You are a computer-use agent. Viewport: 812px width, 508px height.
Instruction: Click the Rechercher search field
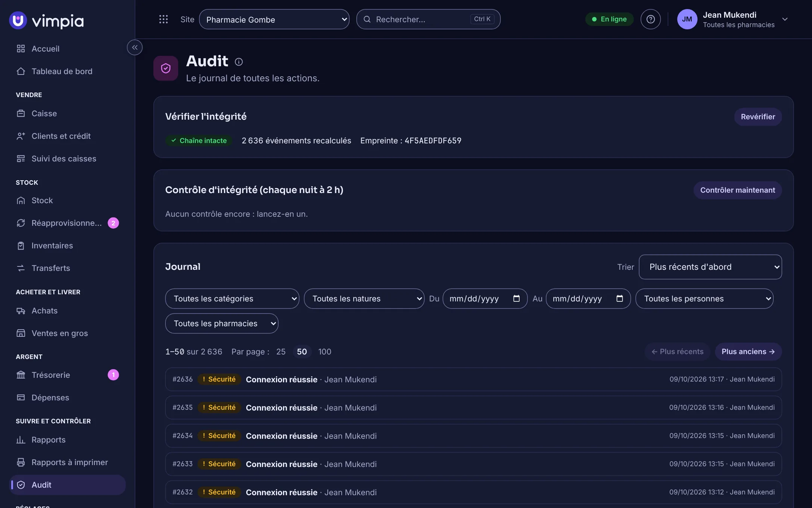coord(428,19)
